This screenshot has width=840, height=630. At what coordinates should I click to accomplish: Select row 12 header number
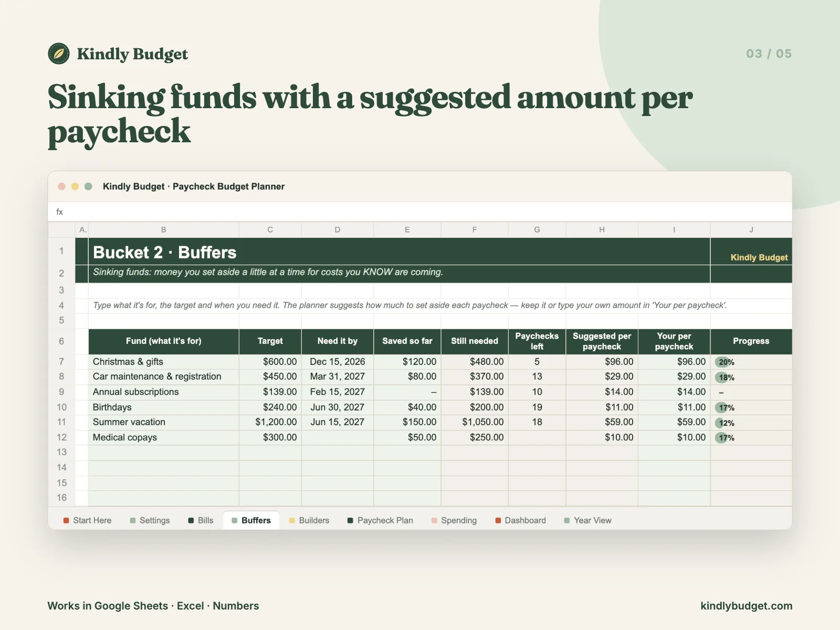pyautogui.click(x=61, y=437)
